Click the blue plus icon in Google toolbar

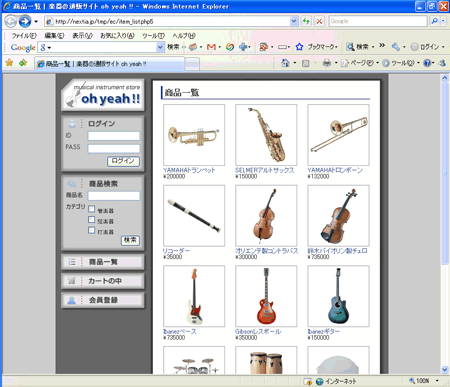[x=243, y=47]
